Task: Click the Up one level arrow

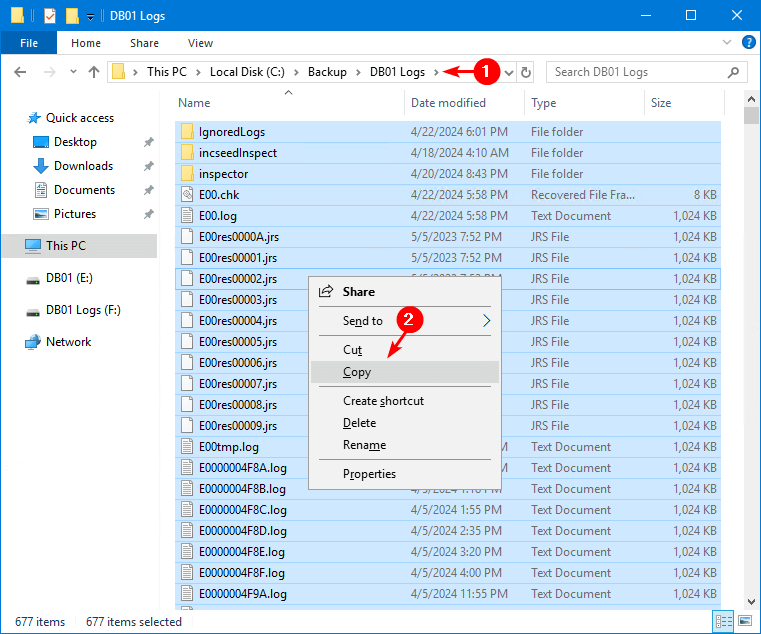Action: pos(94,72)
